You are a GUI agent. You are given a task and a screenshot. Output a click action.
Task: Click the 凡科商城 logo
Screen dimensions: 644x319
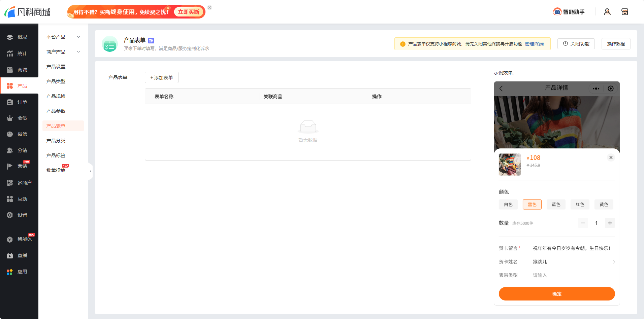[27, 12]
